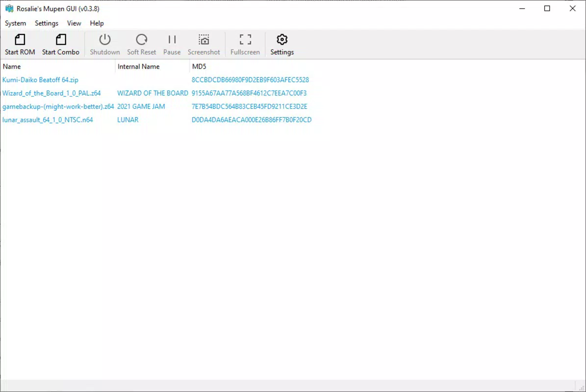Click the Start ROM toolbar icon
Screen dimensions: 586x392
tap(20, 40)
